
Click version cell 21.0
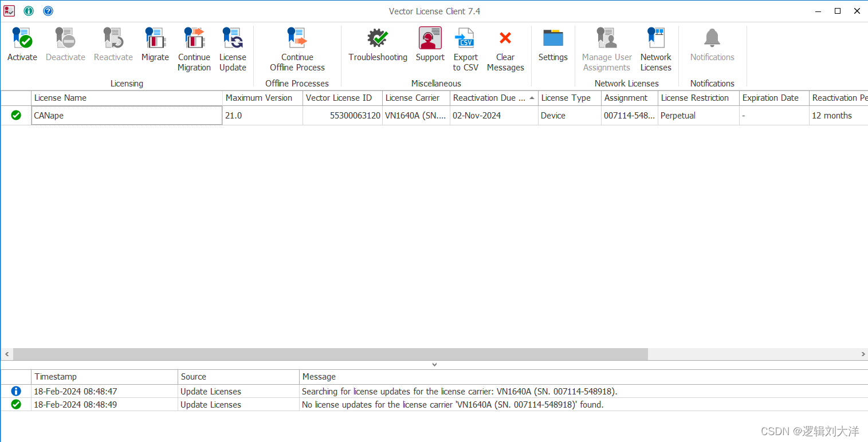(262, 116)
